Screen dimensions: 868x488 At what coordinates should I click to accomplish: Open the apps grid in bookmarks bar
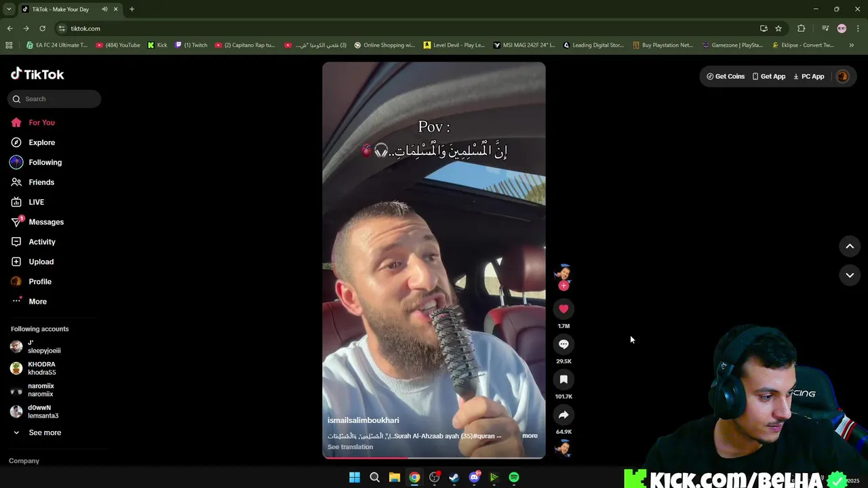pyautogui.click(x=9, y=45)
